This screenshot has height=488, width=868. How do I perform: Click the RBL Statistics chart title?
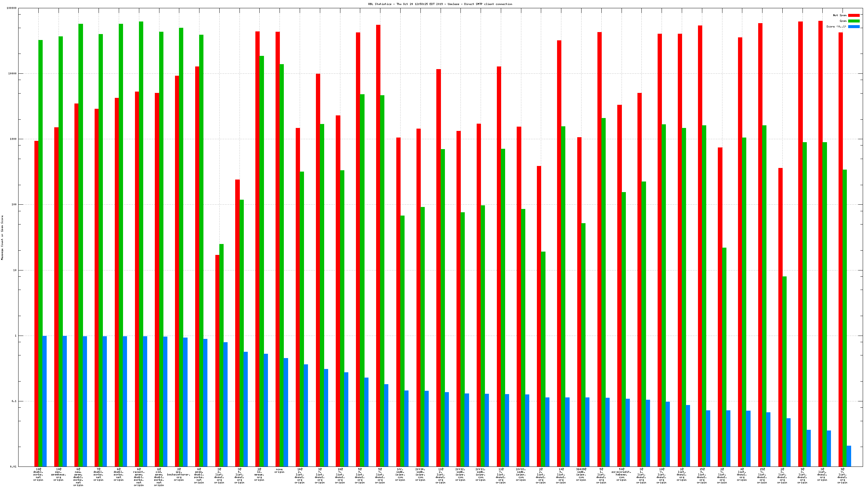[x=440, y=4]
